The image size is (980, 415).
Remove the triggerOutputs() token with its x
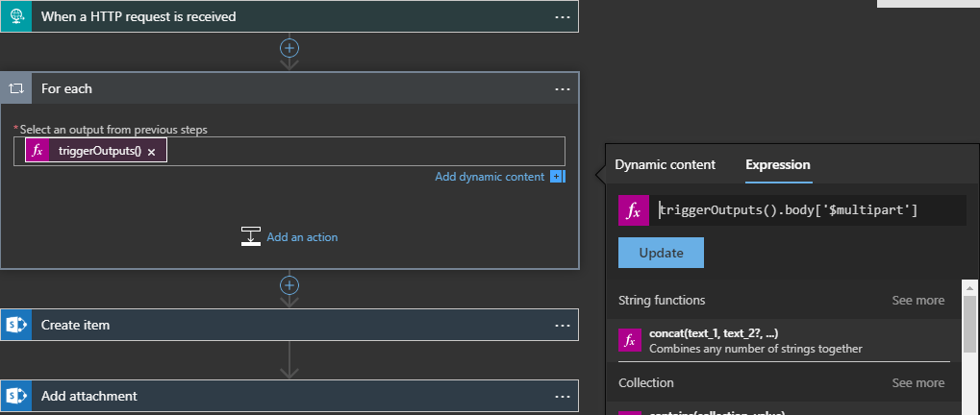pos(152,152)
